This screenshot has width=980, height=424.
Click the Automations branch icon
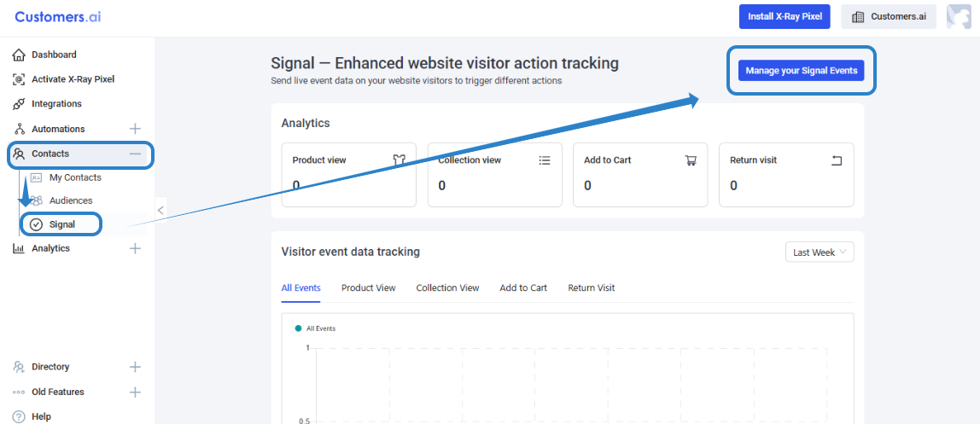pos(19,129)
